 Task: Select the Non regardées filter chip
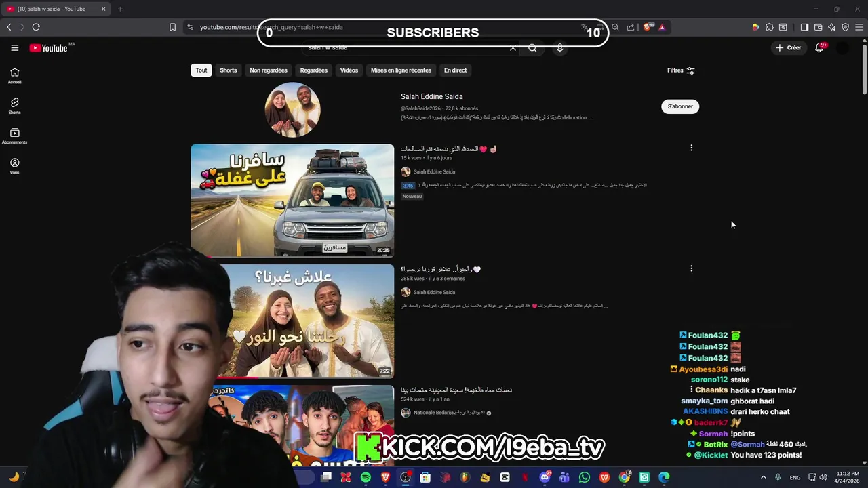point(269,70)
